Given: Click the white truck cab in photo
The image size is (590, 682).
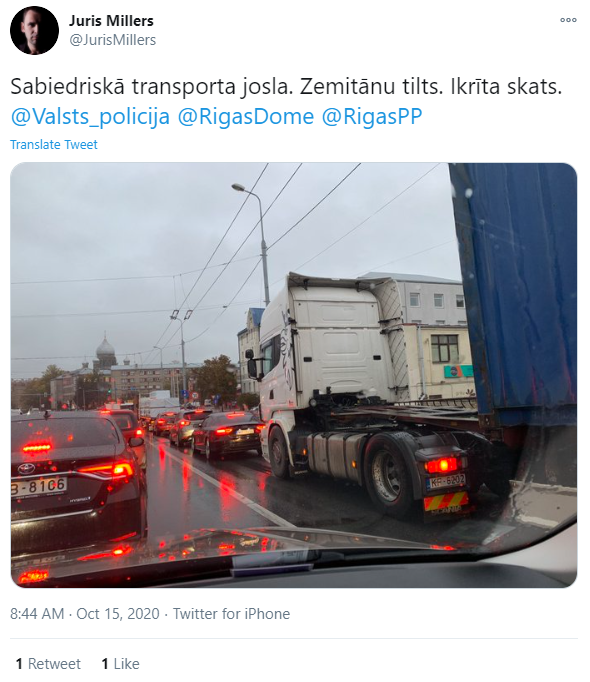Looking at the screenshot, I should [x=331, y=348].
